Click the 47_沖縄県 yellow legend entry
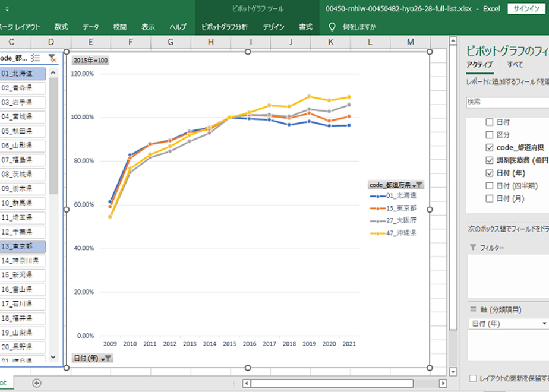The image size is (549, 392). 393,233
